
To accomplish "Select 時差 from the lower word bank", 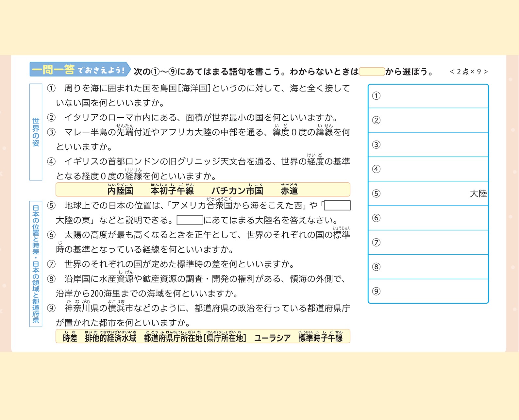I will click(x=70, y=338).
